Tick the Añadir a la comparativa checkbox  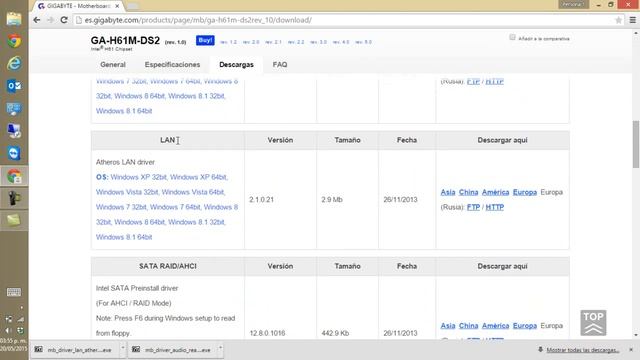pyautogui.click(x=512, y=38)
